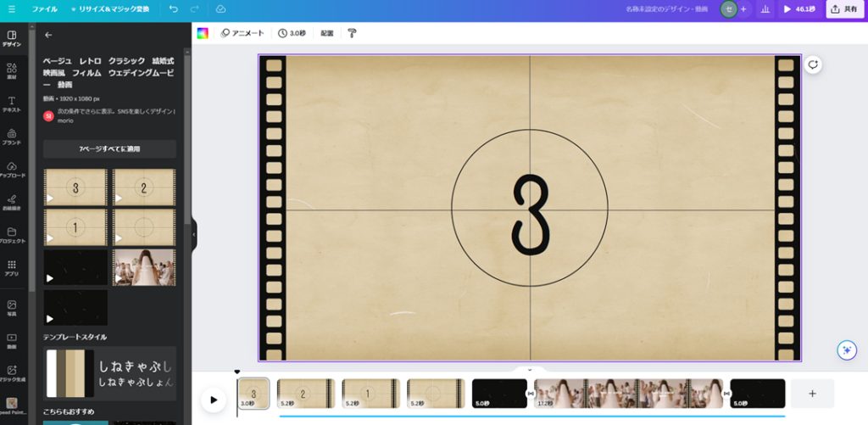Click the 7ページすべてに適用 button
The width and height of the screenshot is (868, 425).
(x=109, y=149)
